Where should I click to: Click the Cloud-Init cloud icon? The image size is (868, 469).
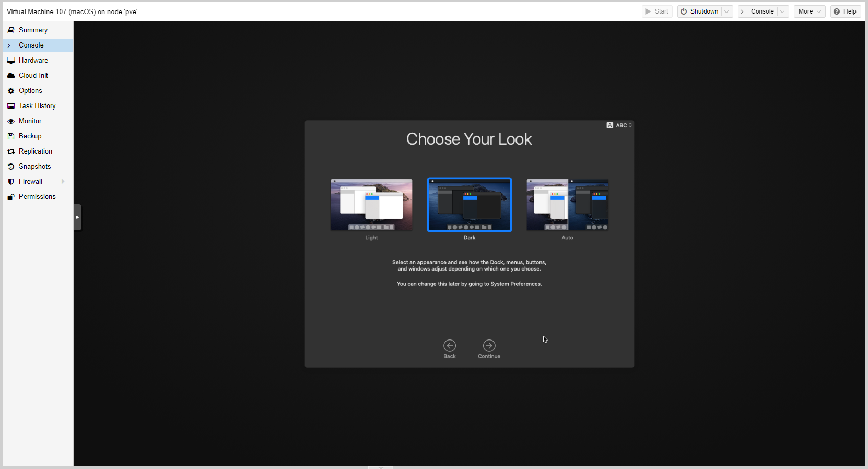pyautogui.click(x=11, y=76)
